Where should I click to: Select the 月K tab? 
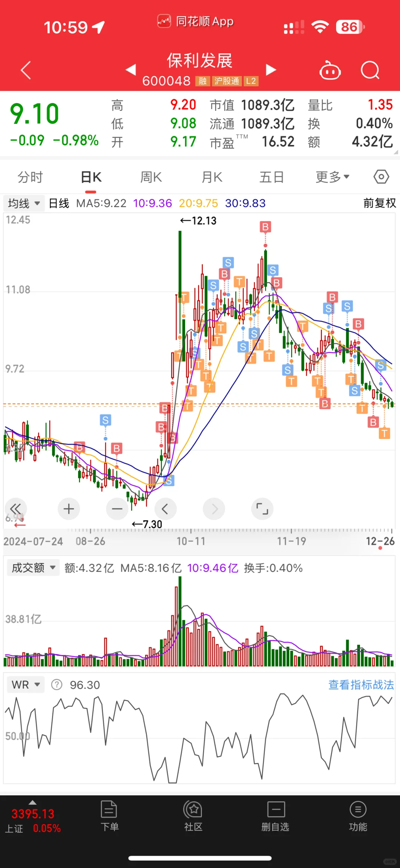pyautogui.click(x=212, y=177)
